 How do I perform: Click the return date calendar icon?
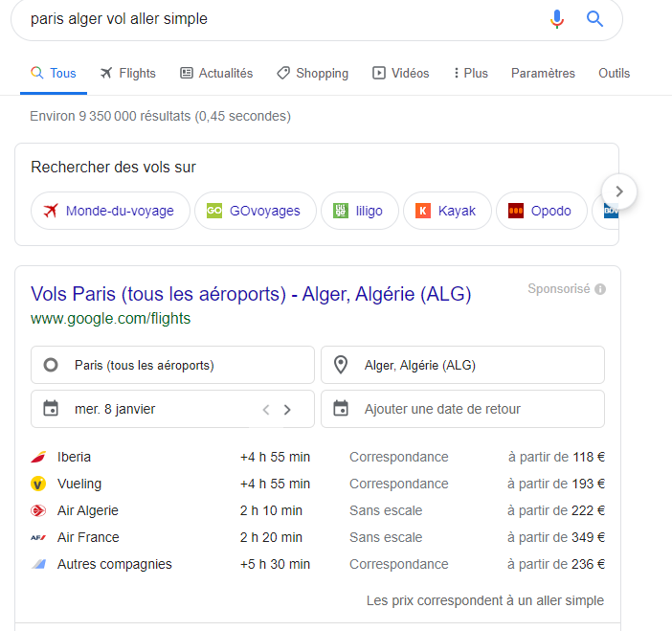341,408
